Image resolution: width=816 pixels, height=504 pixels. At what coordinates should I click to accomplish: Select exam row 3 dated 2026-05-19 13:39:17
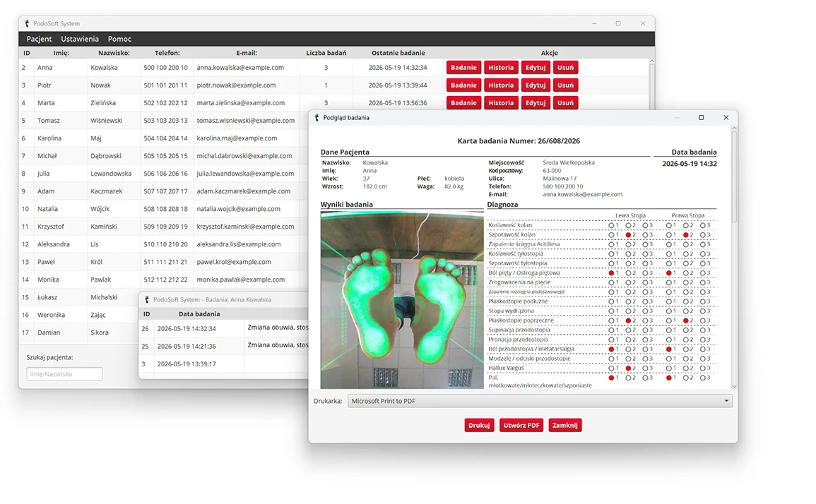click(224, 364)
